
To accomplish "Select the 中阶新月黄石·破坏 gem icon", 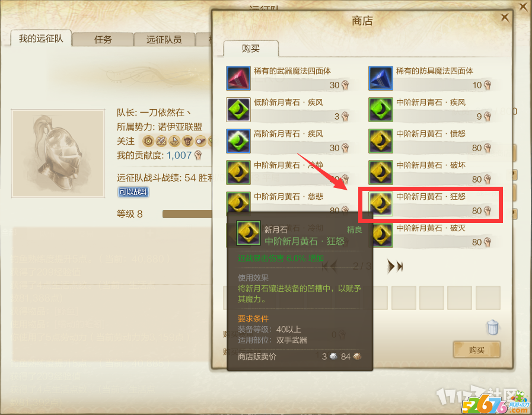I will (x=380, y=173).
